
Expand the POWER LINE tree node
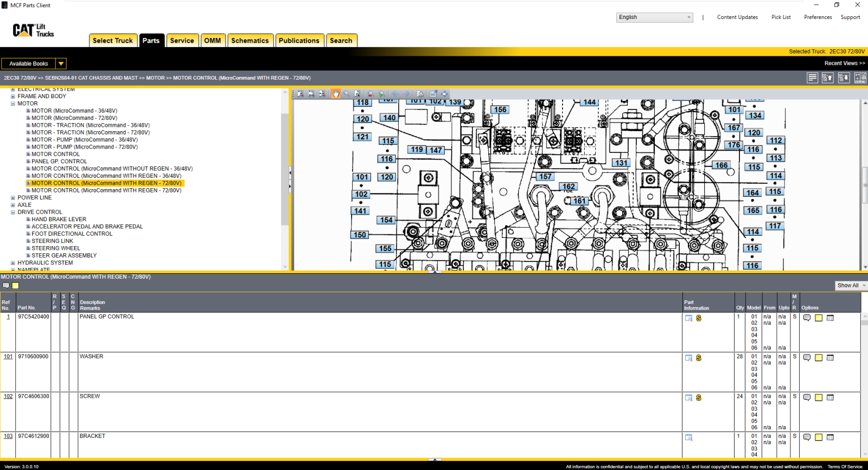(13, 198)
